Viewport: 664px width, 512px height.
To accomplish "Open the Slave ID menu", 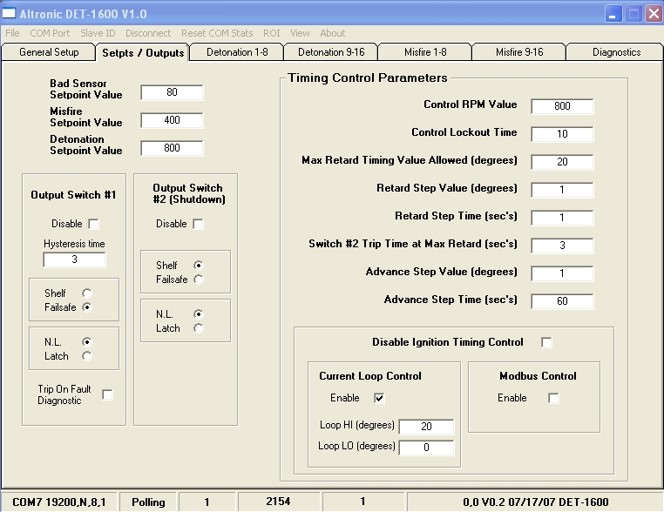I will [x=98, y=33].
